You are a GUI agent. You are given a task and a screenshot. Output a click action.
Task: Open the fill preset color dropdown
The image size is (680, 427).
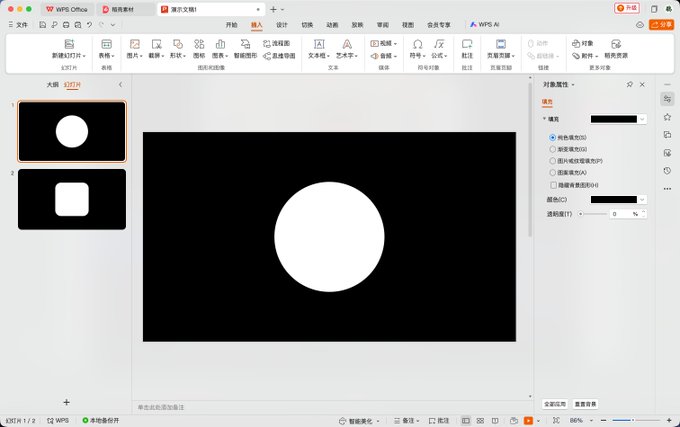[x=642, y=119]
